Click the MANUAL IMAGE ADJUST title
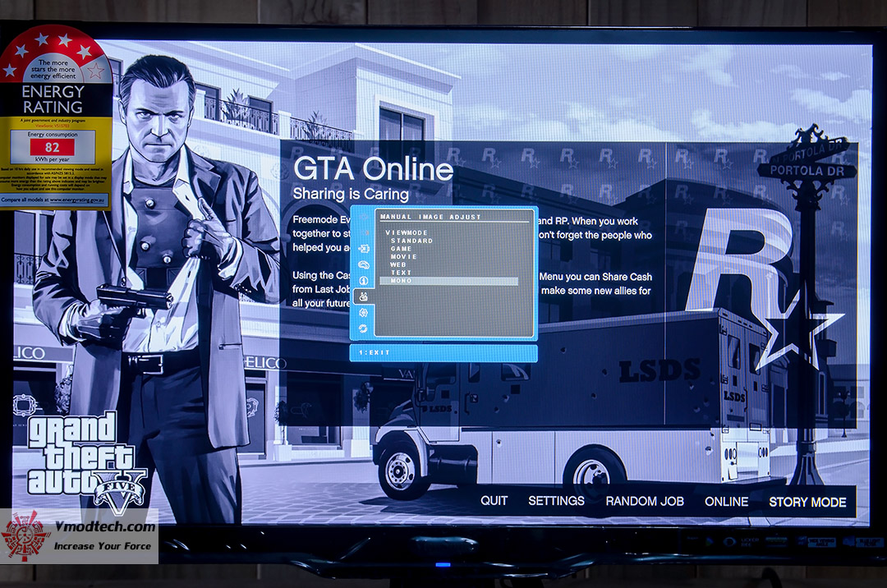887x588 pixels. 430,217
